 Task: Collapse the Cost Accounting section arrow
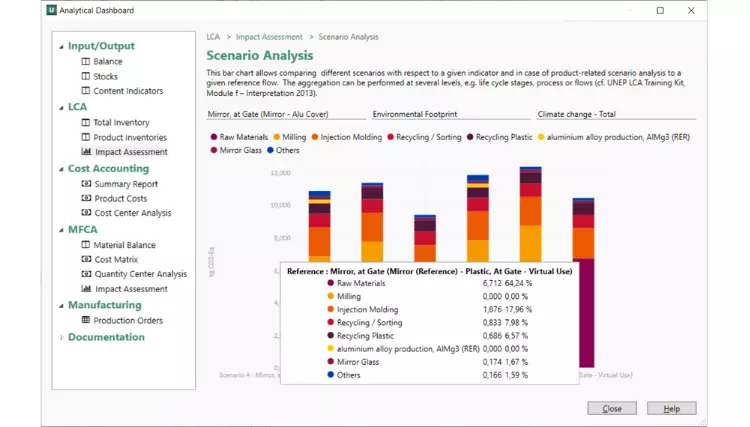62,170
